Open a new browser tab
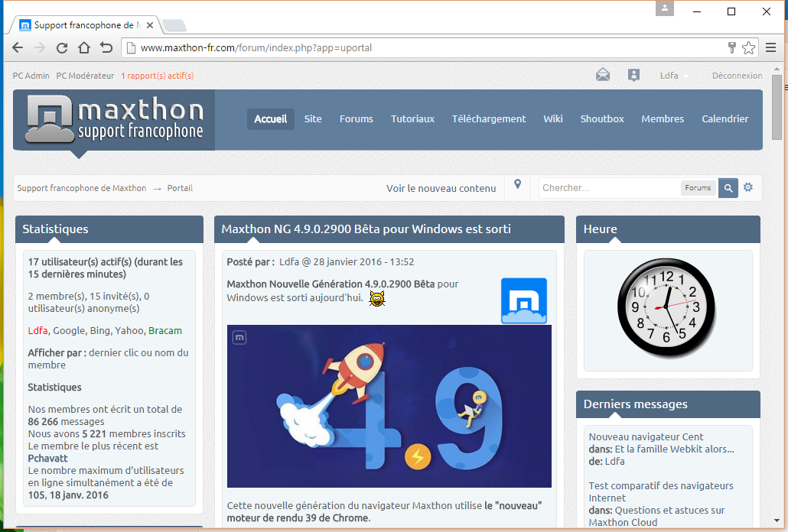This screenshot has height=532, width=788. (174, 25)
